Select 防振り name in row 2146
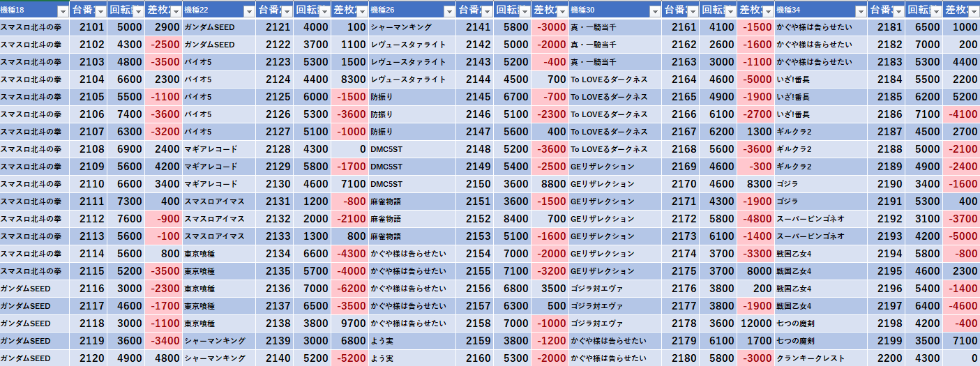Screen dimensions: 980x366 coord(382,114)
